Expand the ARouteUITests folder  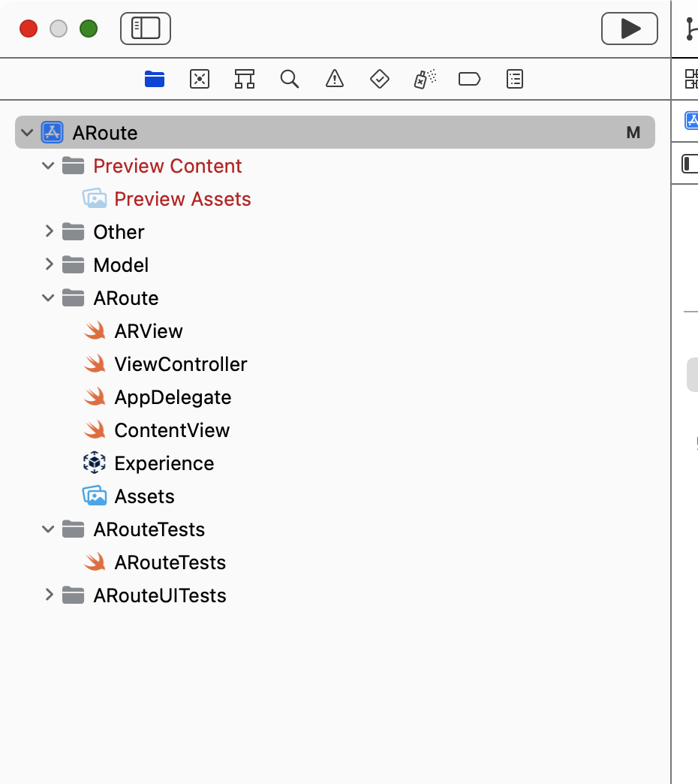(49, 596)
